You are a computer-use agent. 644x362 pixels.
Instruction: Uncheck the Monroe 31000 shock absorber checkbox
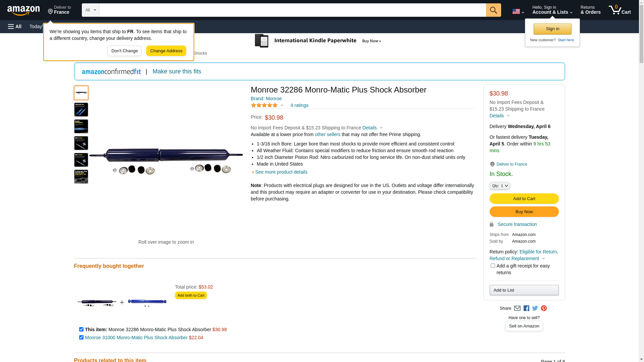tap(81, 338)
